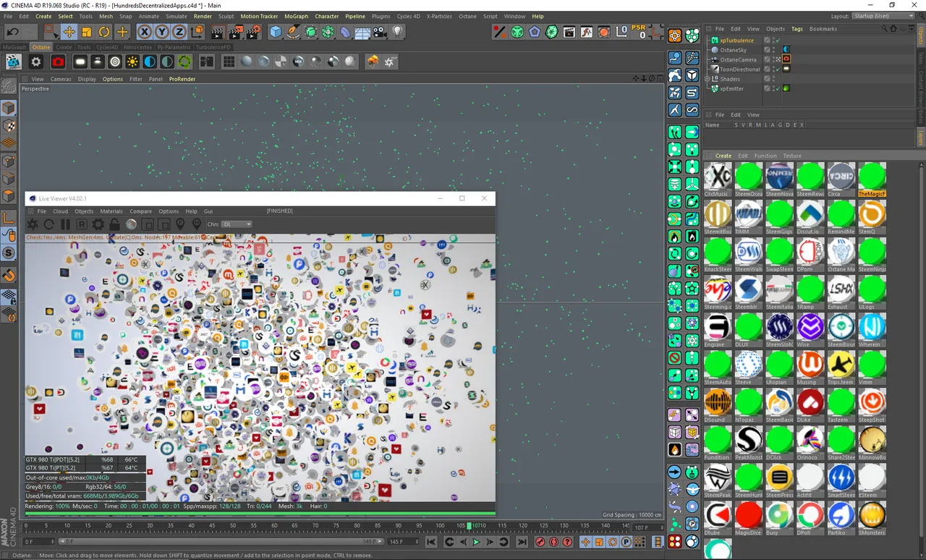Click Live Viewer clay mode sphere icon

pos(131,224)
